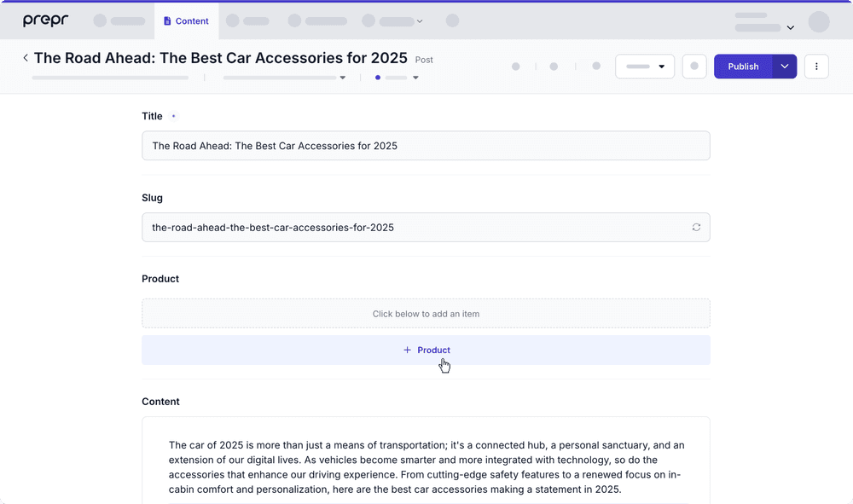
Task: Click the plus icon on Product button
Action: coord(407,350)
